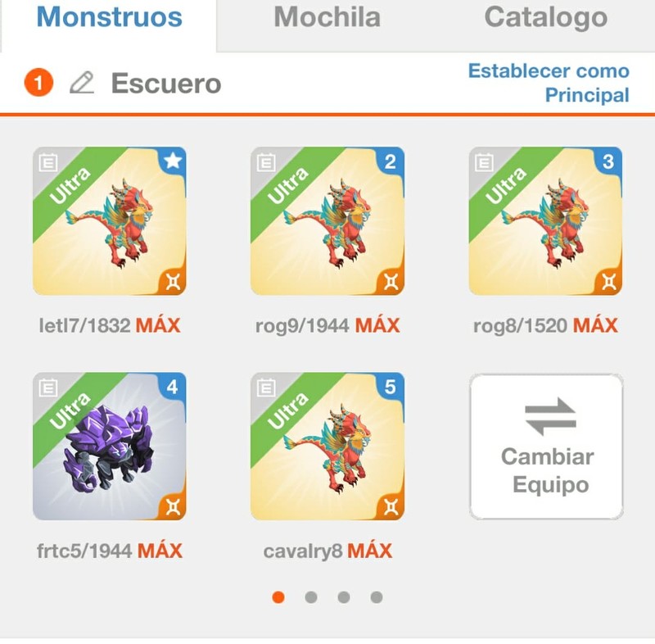The height and width of the screenshot is (644, 655).
Task: Open the Monstruos tab
Action: [110, 17]
